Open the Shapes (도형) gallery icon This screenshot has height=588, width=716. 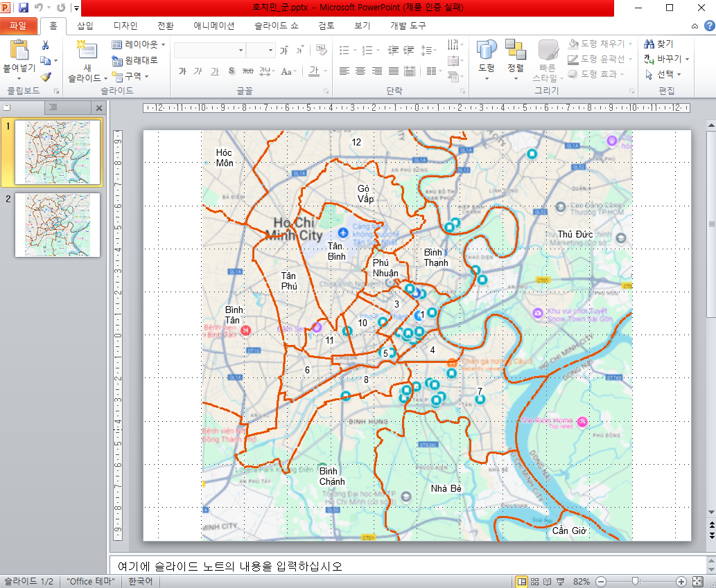[487, 51]
